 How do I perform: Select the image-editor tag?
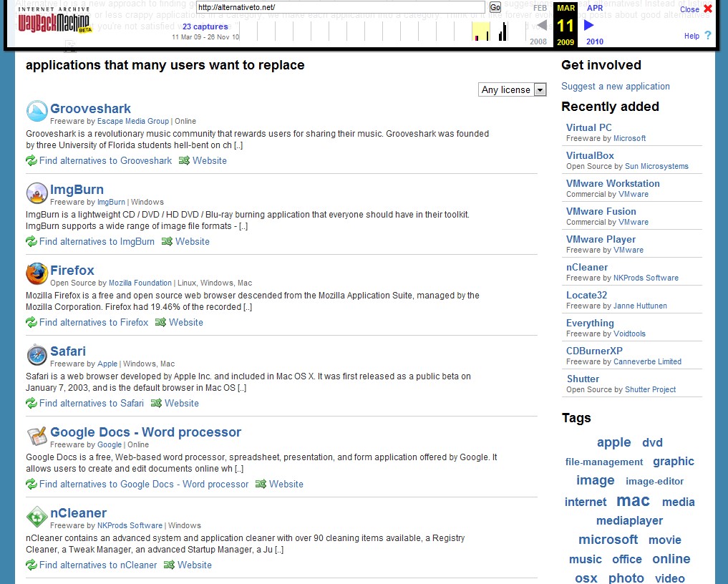(655, 482)
